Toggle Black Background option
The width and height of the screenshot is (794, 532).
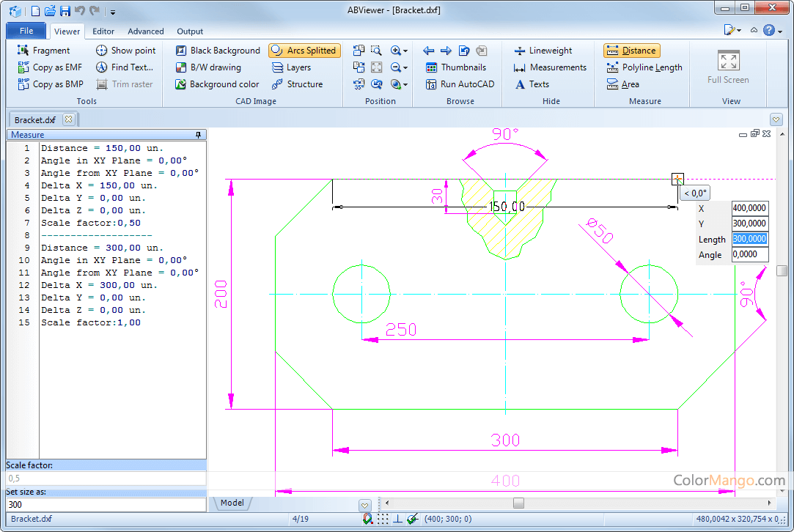(x=218, y=51)
